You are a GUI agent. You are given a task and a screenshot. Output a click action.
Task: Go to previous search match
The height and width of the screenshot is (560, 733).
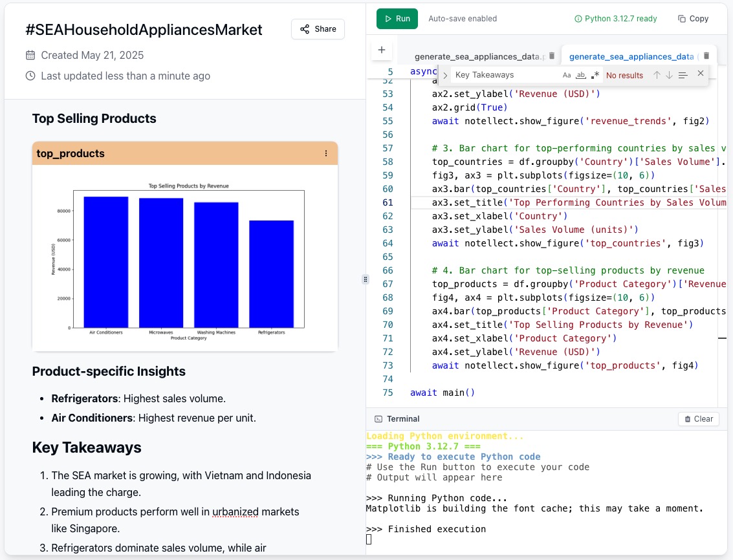coord(657,75)
